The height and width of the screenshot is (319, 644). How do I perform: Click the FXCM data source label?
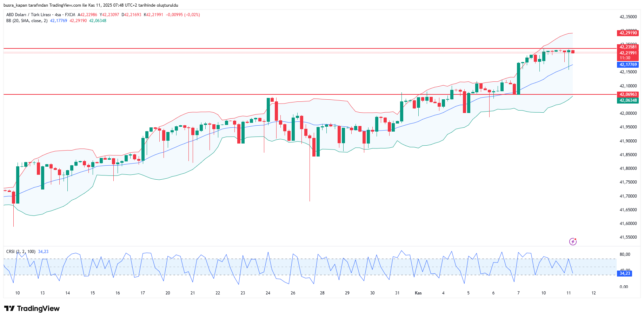pyautogui.click(x=70, y=15)
